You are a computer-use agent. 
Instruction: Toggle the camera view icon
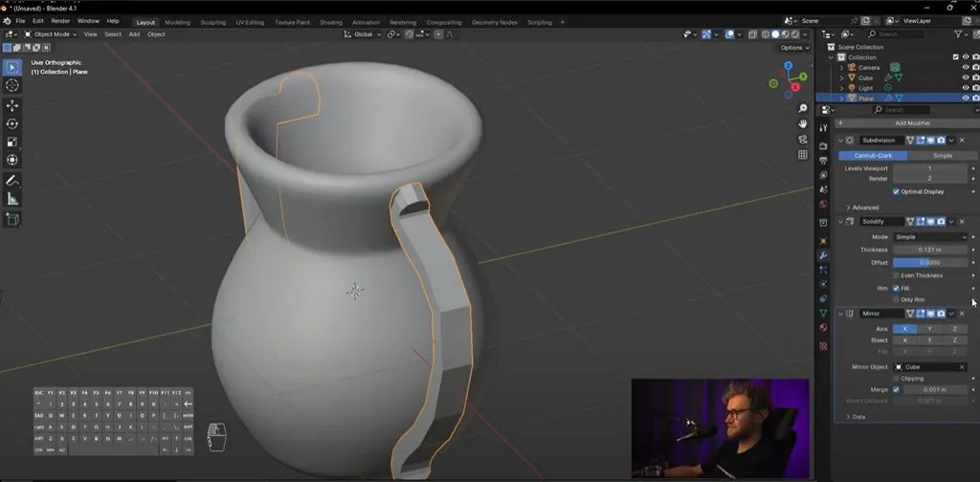tap(803, 140)
